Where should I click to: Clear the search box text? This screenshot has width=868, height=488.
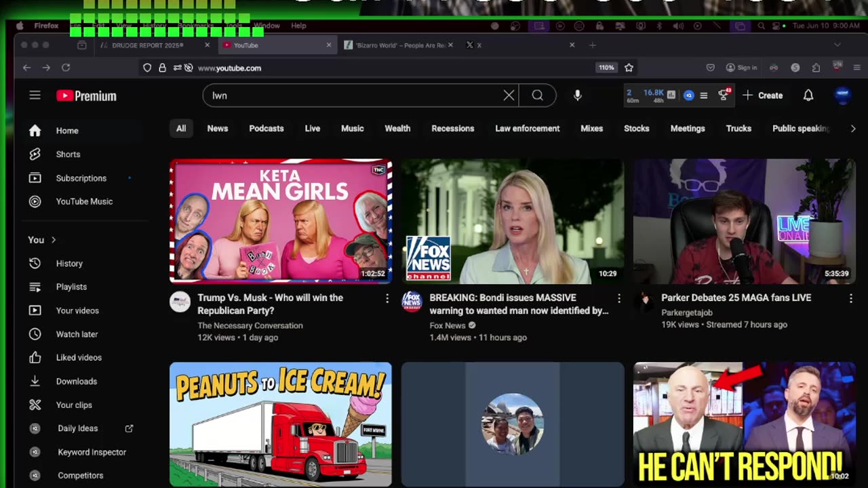pyautogui.click(x=509, y=96)
